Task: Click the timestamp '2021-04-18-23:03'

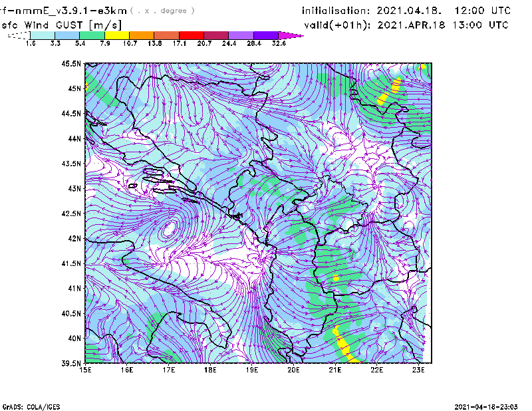Action: coord(486,407)
